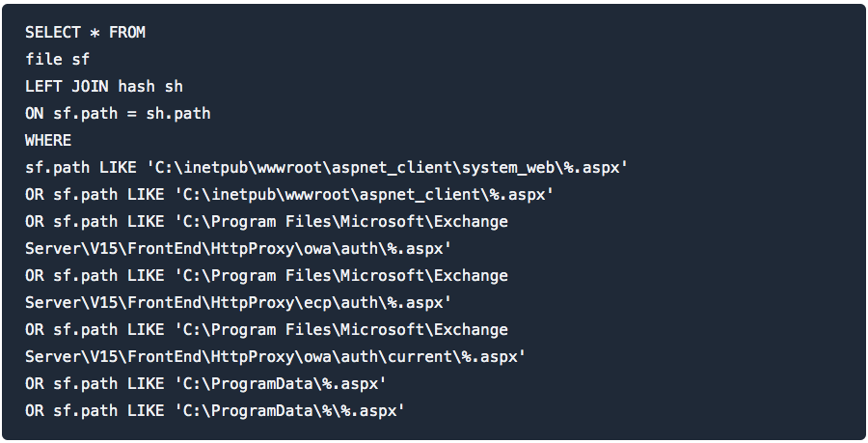The height and width of the screenshot is (443, 868).
Task: Click the line containing owa\auth\%.aspx
Action: point(238,249)
